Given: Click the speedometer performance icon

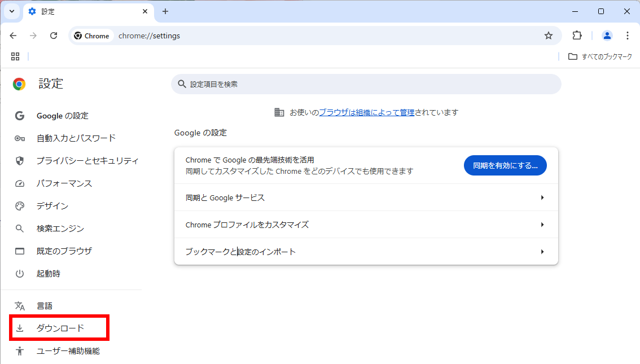Looking at the screenshot, I should (20, 183).
